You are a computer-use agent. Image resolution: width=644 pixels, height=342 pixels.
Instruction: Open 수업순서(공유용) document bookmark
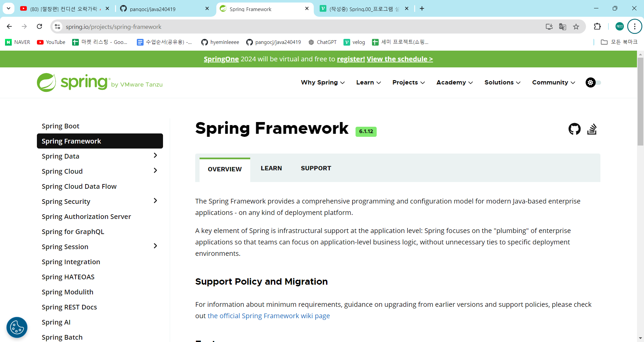pyautogui.click(x=164, y=42)
